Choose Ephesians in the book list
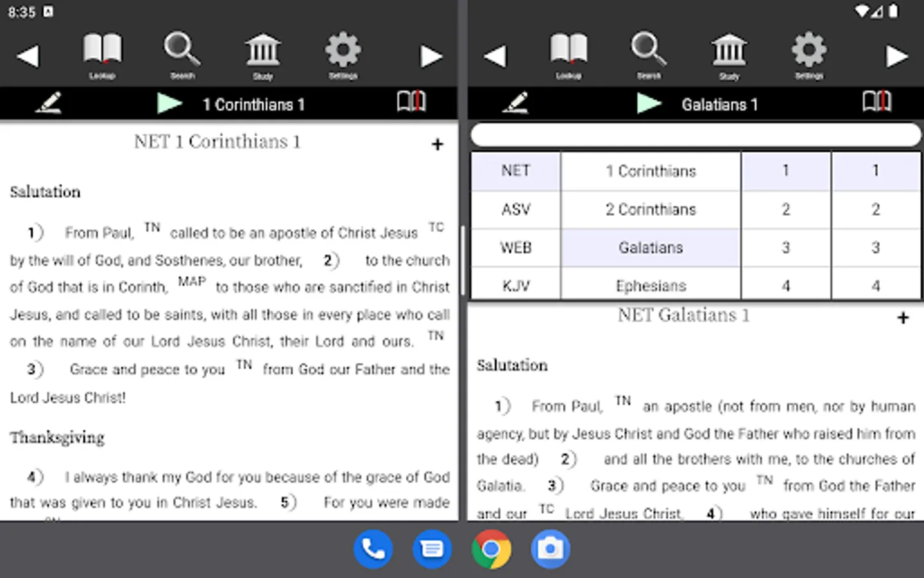 (651, 285)
